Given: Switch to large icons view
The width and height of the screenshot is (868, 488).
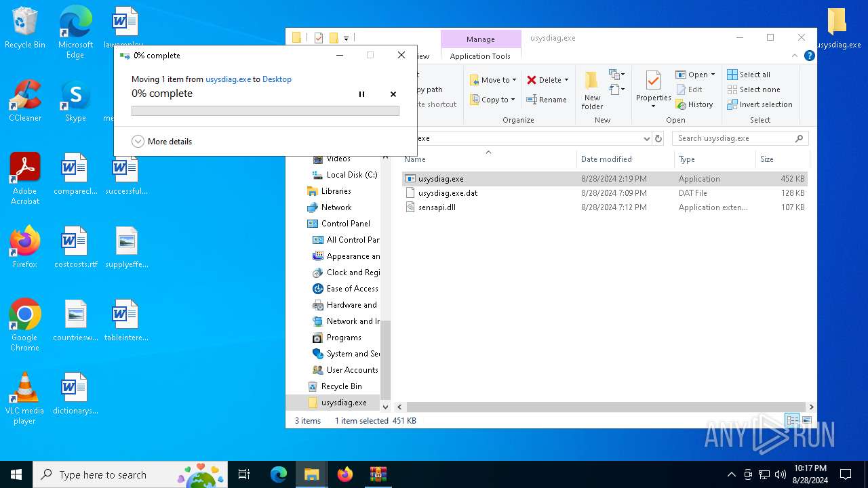Looking at the screenshot, I should tap(807, 421).
